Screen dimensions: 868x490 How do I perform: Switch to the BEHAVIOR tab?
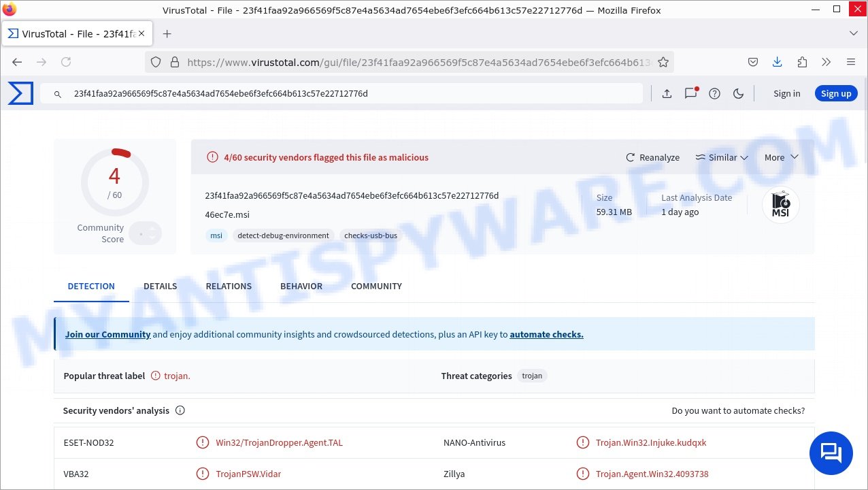pyautogui.click(x=301, y=286)
